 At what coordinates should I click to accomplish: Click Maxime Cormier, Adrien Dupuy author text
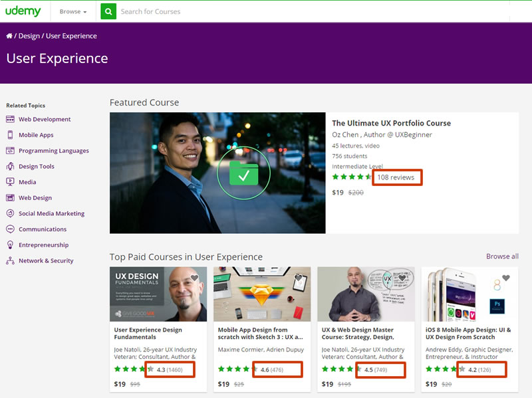click(x=261, y=349)
